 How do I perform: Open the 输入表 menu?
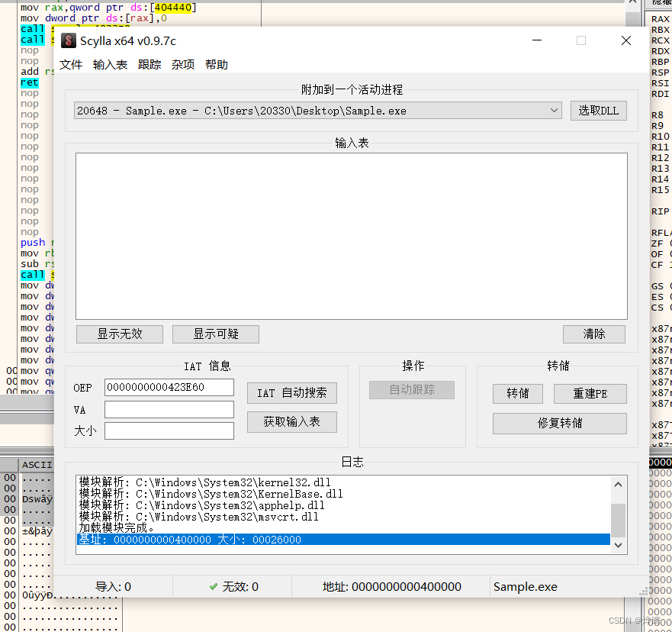[110, 65]
